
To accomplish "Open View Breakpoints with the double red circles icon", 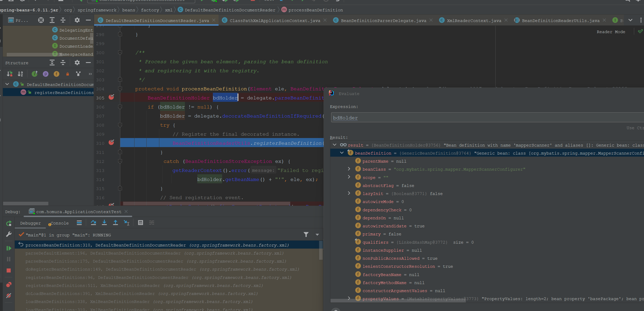I will (9, 285).
